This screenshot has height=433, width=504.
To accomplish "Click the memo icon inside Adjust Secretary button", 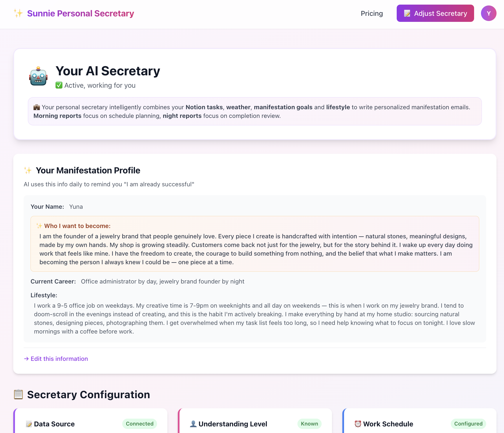I will (x=407, y=13).
